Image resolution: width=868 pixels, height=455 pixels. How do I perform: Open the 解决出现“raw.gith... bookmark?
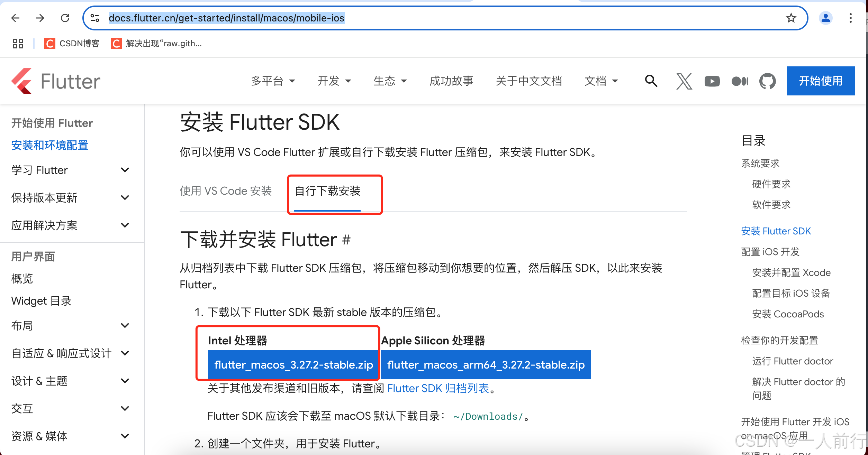pos(156,44)
